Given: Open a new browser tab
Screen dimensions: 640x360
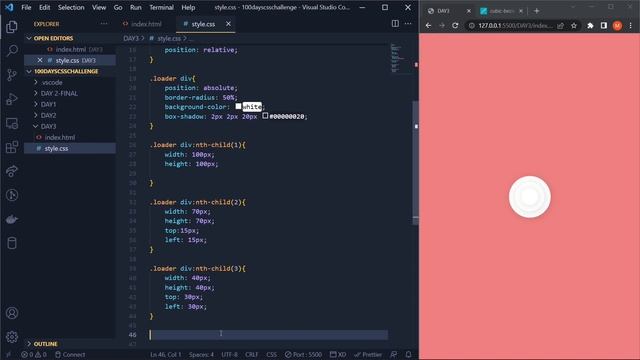Looking at the screenshot, I should click(x=536, y=11).
